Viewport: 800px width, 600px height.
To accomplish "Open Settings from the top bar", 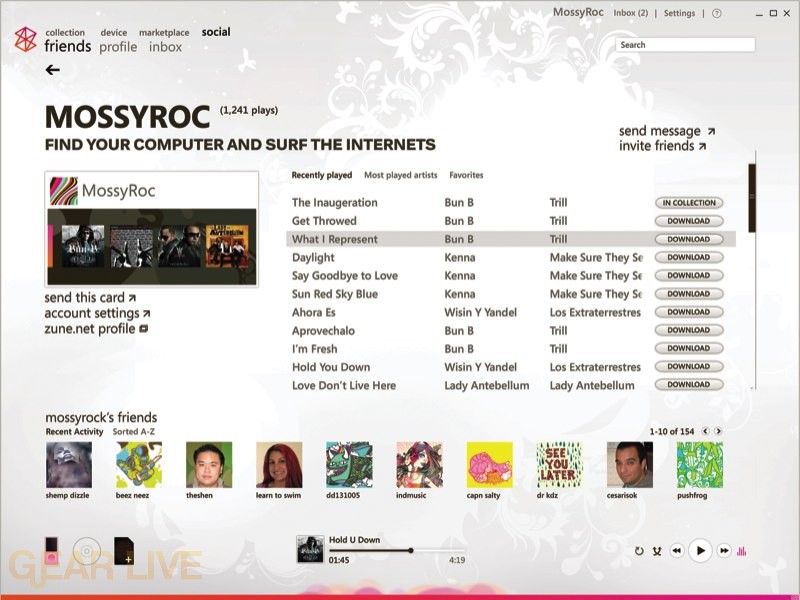I will 679,13.
